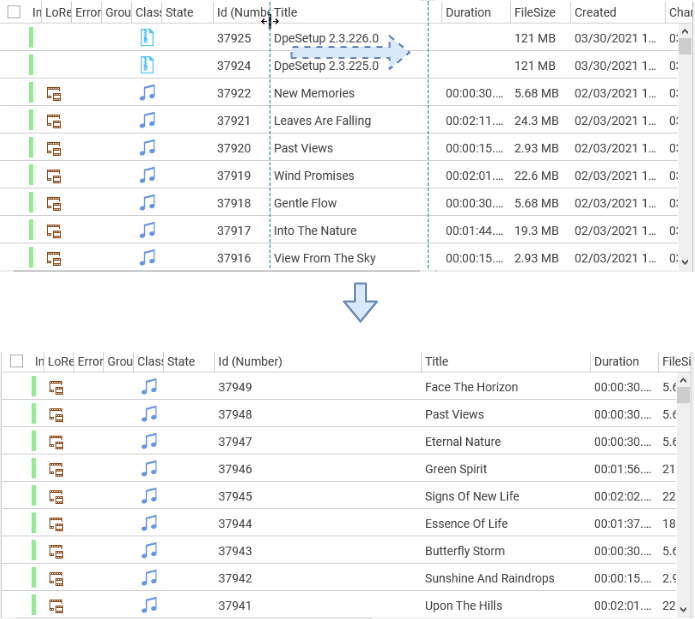Click the LoRes proxy icon for Upon The Hills

click(x=56, y=605)
